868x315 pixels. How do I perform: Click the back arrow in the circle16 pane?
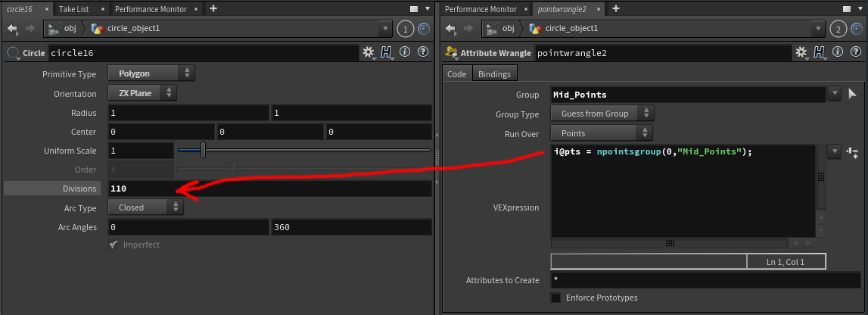[12, 29]
